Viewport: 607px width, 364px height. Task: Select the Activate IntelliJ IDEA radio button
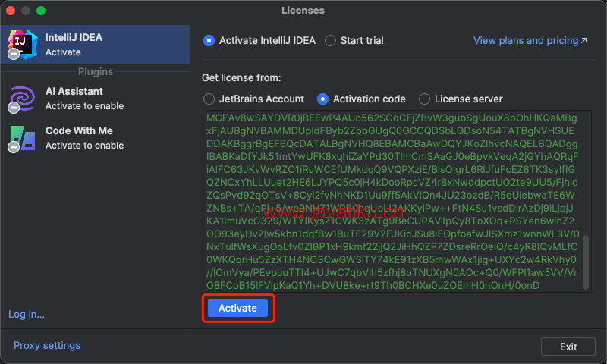[209, 41]
